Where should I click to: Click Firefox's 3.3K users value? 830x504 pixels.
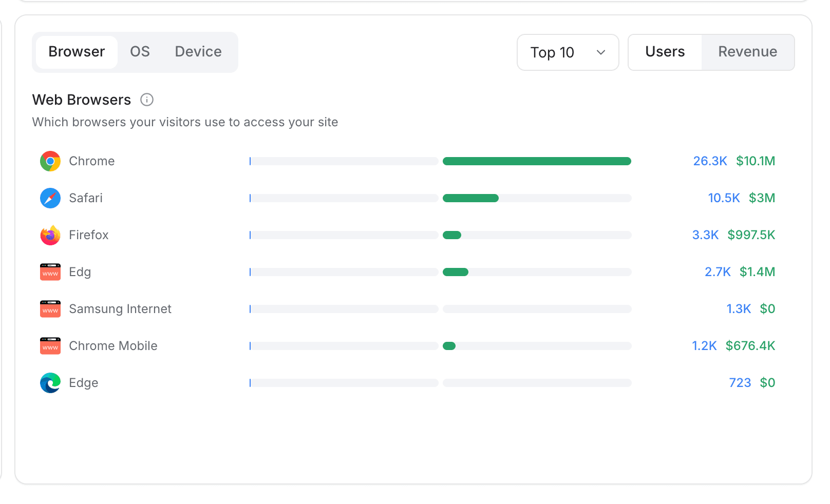pyautogui.click(x=705, y=235)
